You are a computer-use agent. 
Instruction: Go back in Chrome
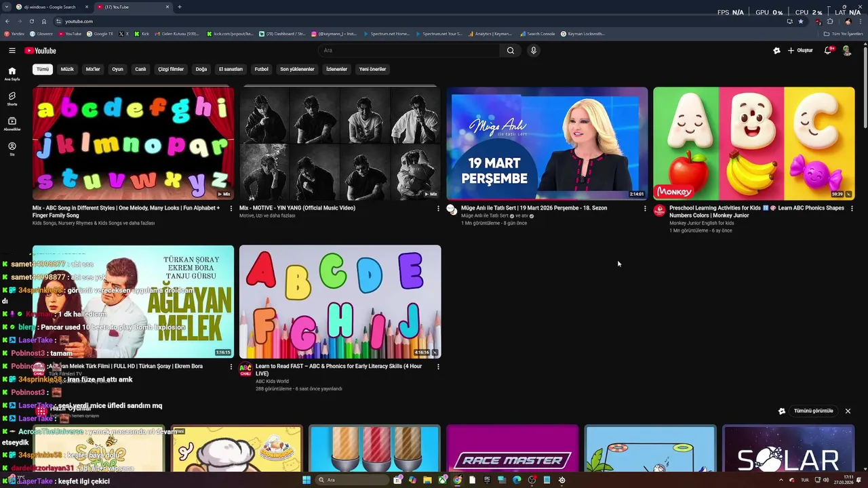pos(7,21)
